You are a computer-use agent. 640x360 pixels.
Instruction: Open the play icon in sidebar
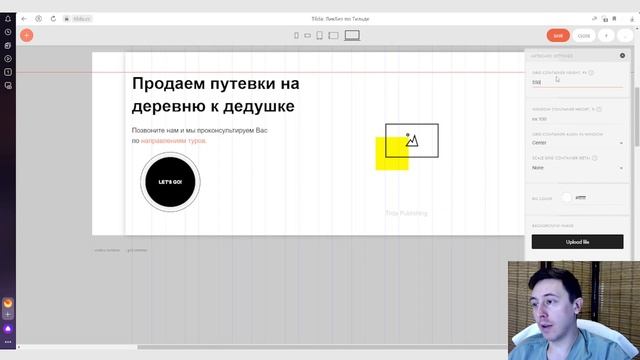click(8, 59)
